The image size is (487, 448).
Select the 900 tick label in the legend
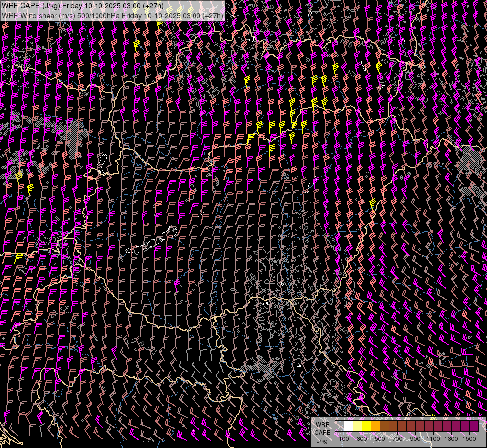415,439
